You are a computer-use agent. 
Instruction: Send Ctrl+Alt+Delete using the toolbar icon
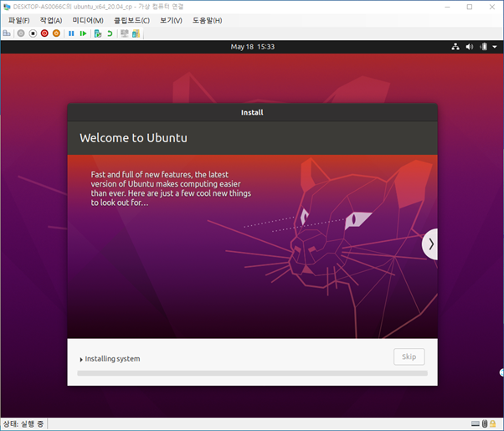point(7,33)
